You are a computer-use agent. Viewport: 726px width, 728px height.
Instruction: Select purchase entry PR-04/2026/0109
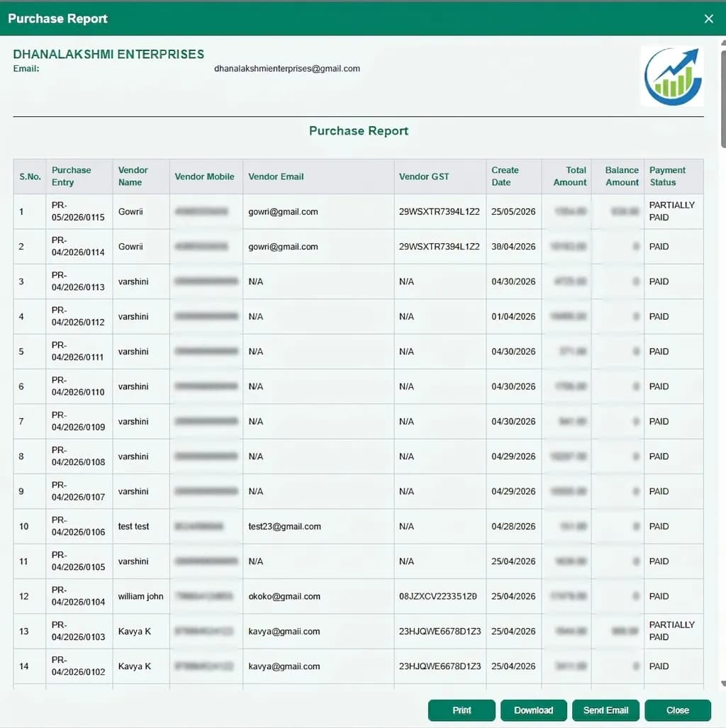point(78,421)
